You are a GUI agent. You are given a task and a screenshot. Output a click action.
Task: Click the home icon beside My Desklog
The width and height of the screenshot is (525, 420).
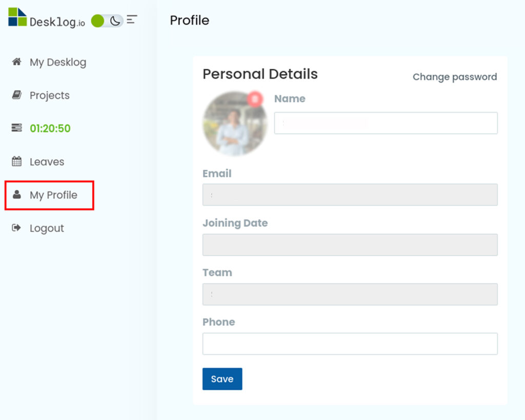[17, 62]
